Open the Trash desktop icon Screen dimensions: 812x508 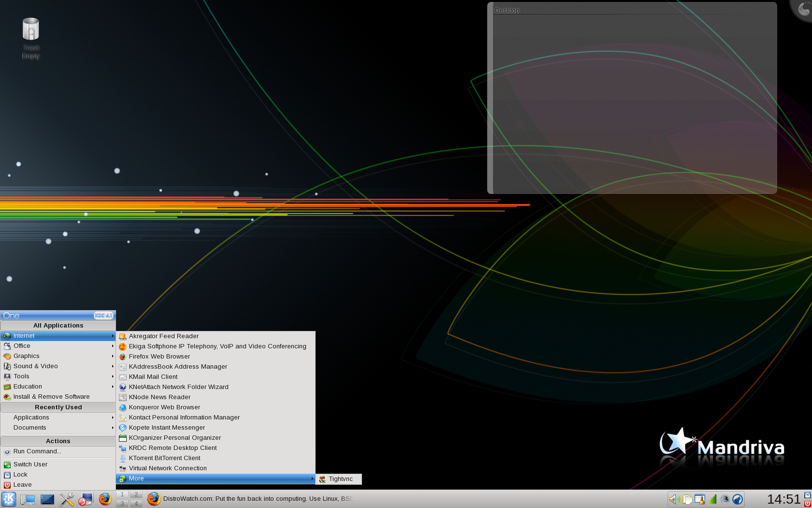(31, 38)
